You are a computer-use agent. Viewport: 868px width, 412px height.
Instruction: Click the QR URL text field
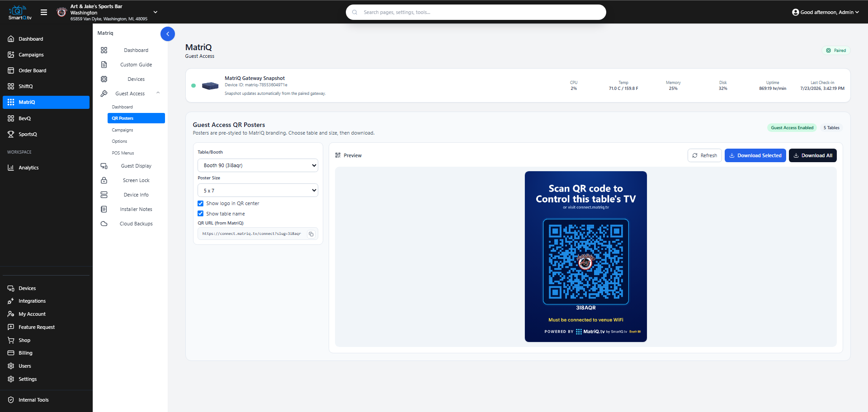click(252, 234)
